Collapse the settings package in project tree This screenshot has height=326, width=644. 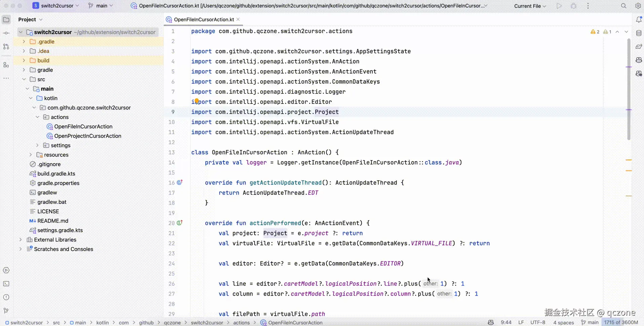(37, 145)
